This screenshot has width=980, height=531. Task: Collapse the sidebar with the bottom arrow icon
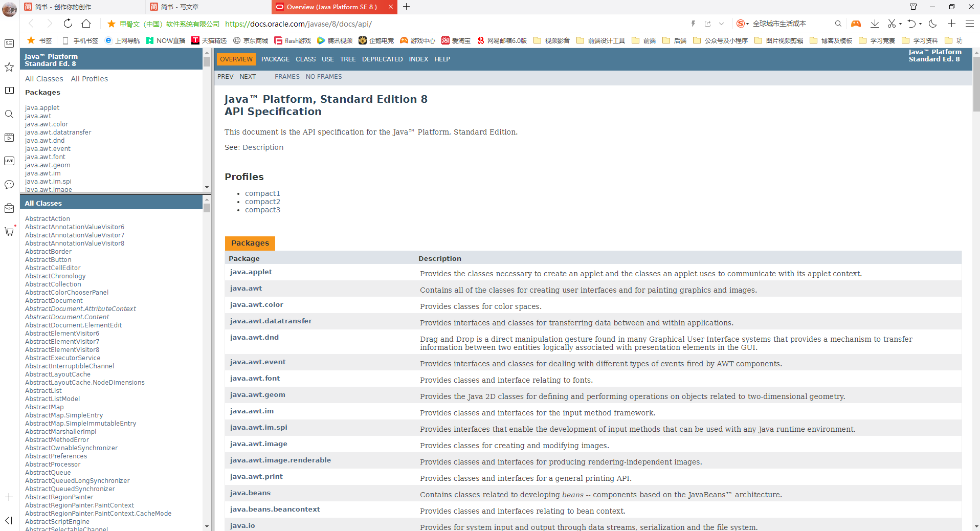pos(9,520)
